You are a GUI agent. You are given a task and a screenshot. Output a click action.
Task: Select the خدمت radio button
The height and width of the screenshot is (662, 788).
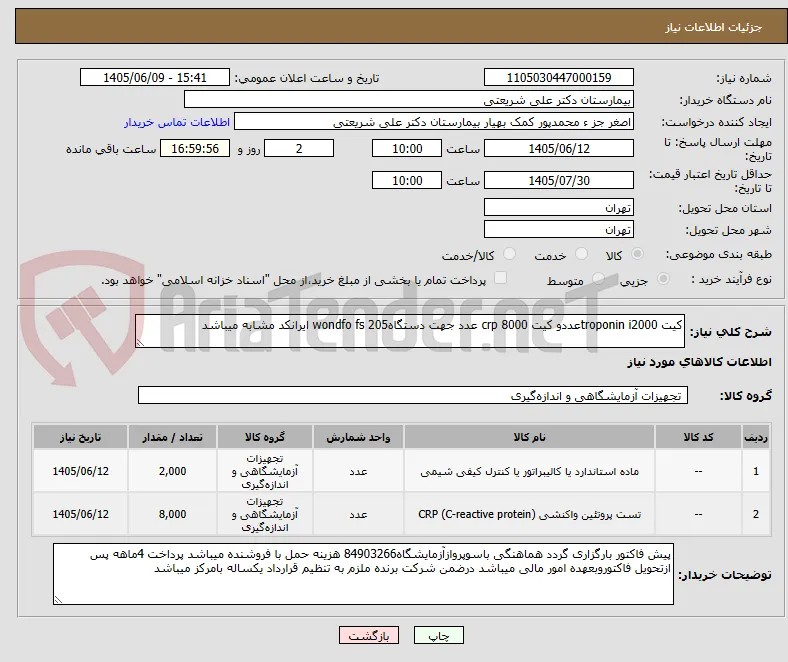(x=581, y=254)
